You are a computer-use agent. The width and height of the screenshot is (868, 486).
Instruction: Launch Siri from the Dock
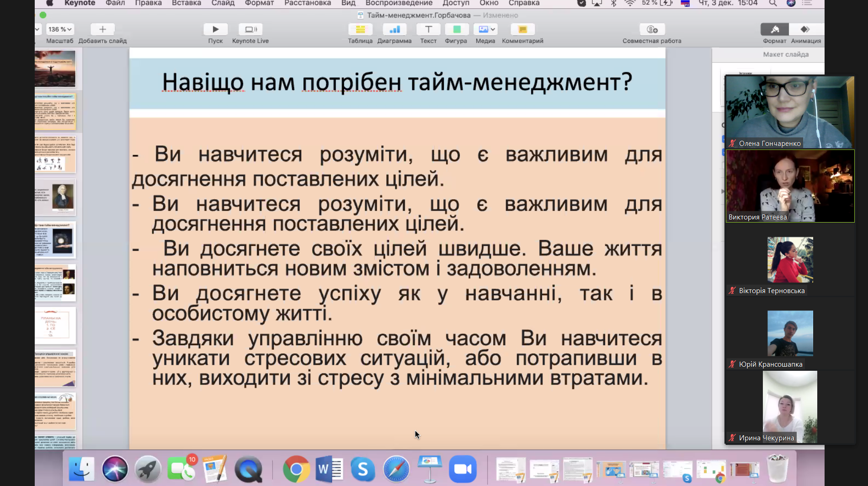pos(115,469)
